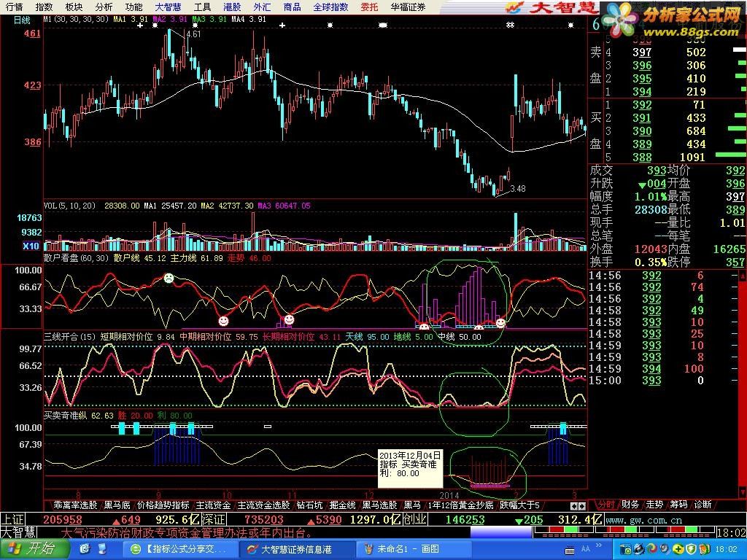Viewport: 747px width, 560px height.
Task: Select the 主流资金选股 tab
Action: (x=263, y=505)
